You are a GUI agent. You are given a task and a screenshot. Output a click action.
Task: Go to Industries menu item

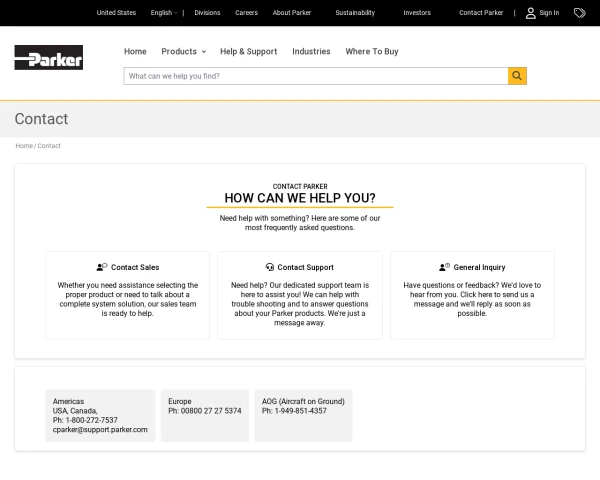311,51
